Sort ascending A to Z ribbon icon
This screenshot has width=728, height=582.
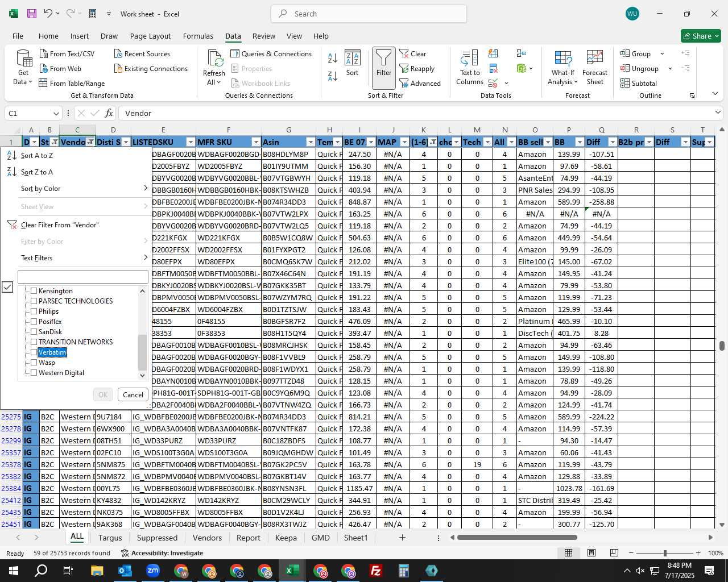[333, 58]
